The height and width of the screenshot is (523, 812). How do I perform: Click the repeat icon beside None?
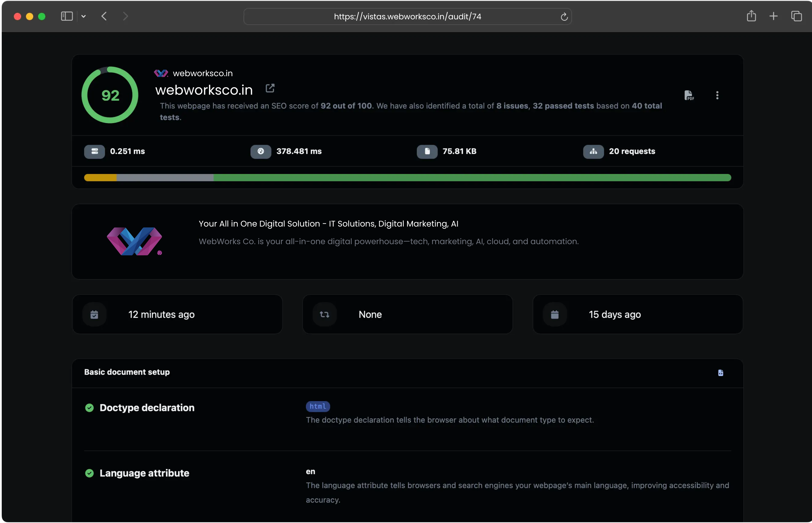point(324,314)
